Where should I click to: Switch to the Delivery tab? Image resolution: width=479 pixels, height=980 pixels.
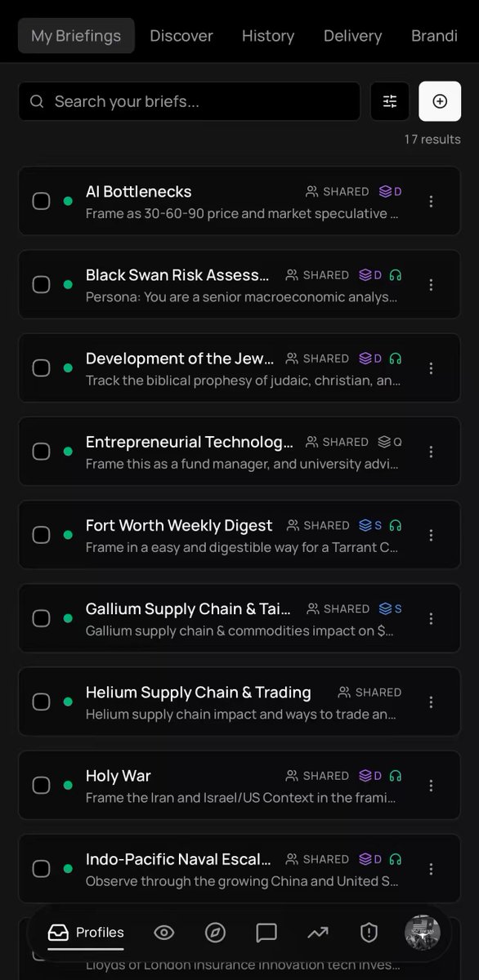352,36
